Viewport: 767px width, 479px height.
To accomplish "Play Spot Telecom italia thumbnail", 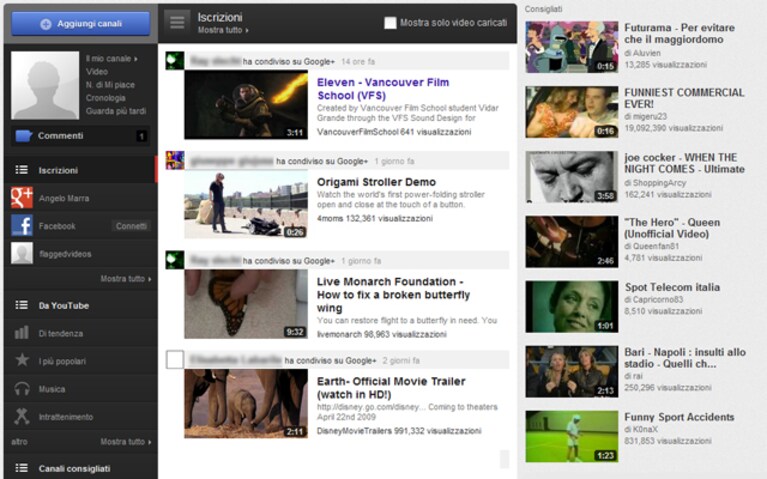I will pos(571,307).
